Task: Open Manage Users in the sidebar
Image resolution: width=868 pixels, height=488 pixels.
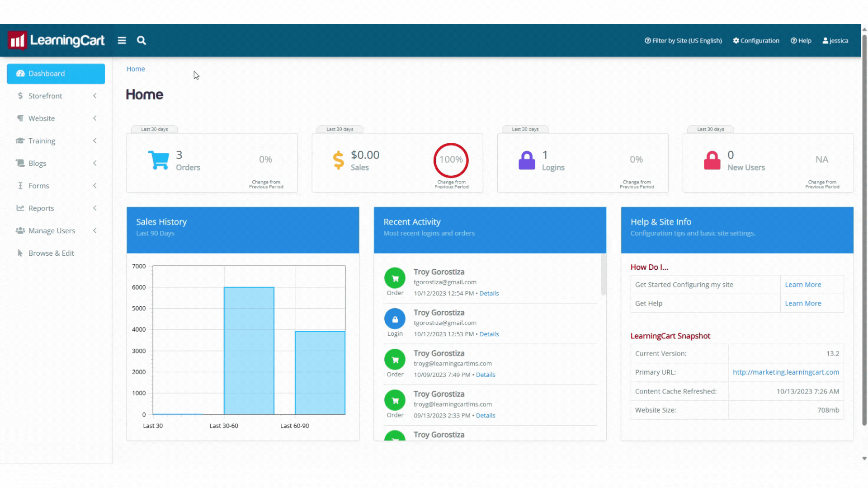Action: click(x=56, y=230)
